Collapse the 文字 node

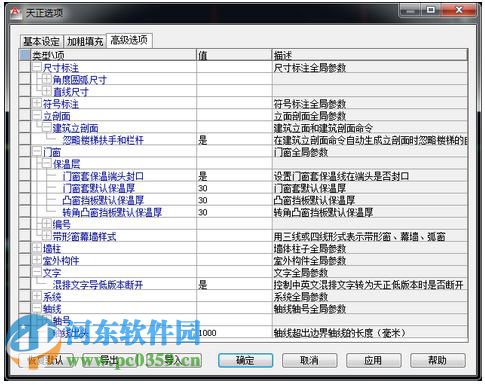coord(37,273)
